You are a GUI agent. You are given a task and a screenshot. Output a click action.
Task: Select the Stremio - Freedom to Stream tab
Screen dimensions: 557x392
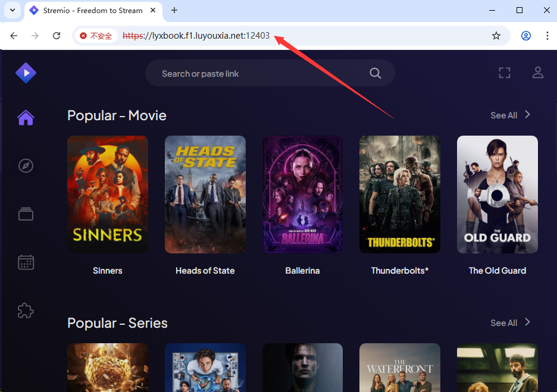tap(93, 11)
